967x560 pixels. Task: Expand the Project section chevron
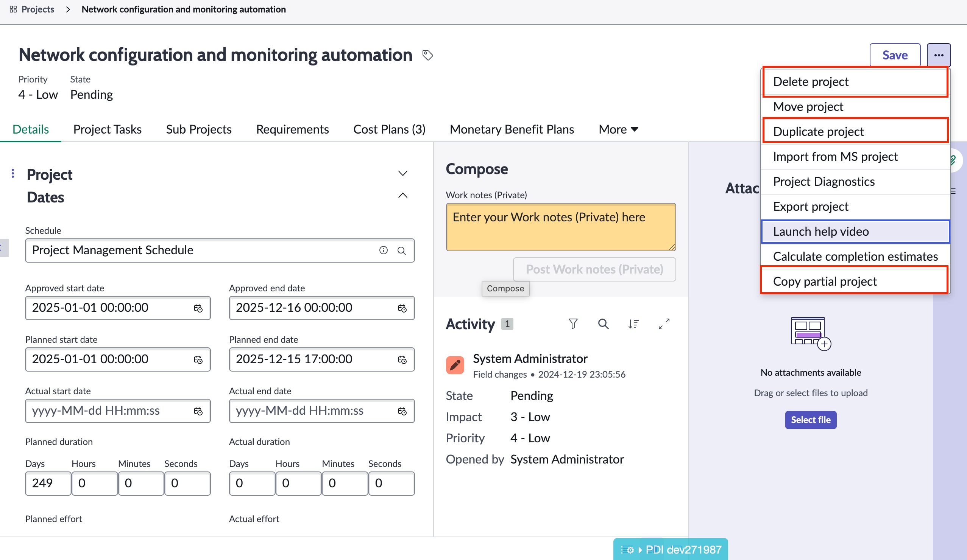(402, 173)
